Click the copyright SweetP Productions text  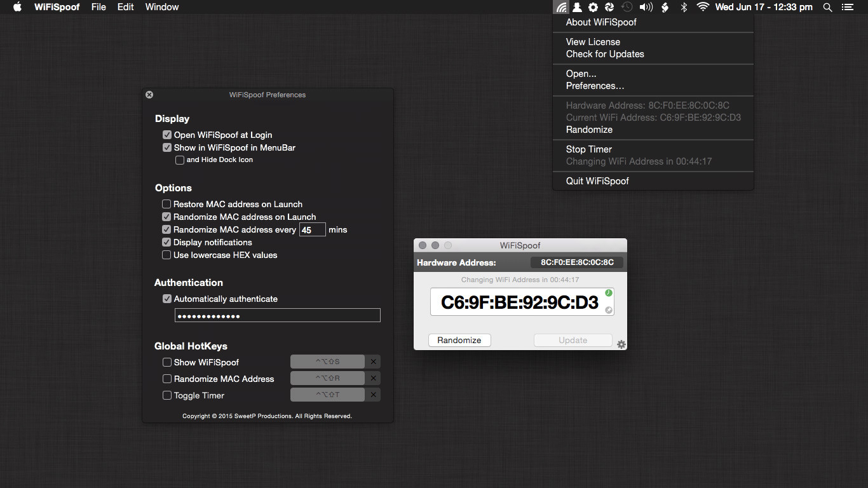click(267, 416)
